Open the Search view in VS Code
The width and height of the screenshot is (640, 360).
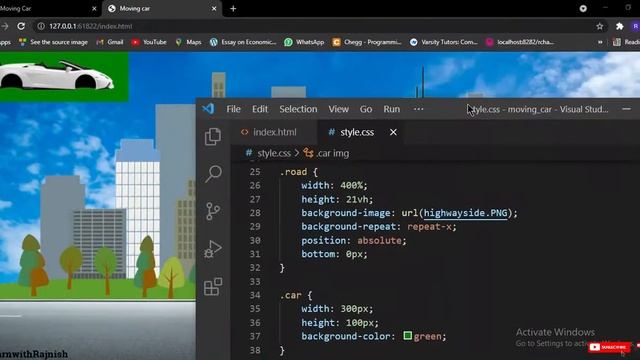point(213,173)
